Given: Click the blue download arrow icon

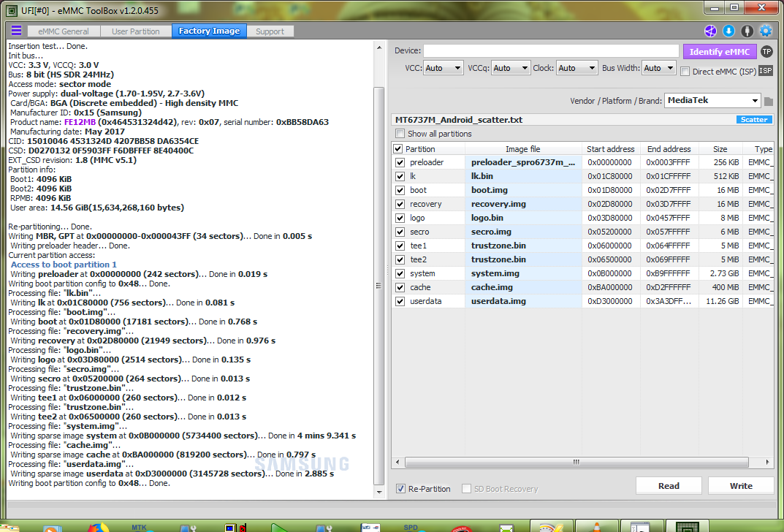Looking at the screenshot, I should [729, 31].
